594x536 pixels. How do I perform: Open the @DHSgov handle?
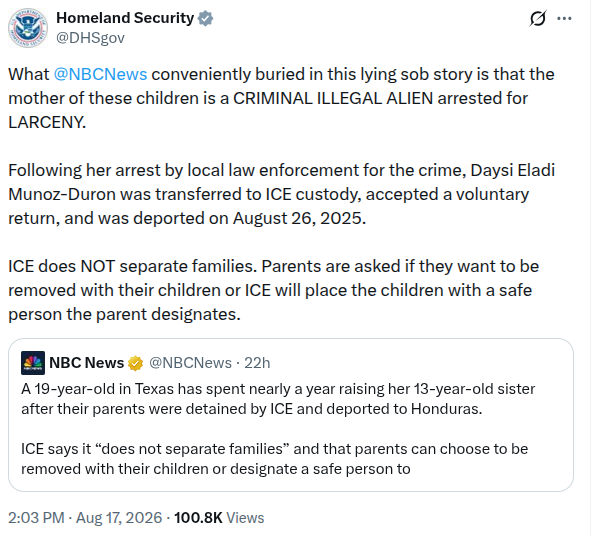pyautogui.click(x=90, y=38)
